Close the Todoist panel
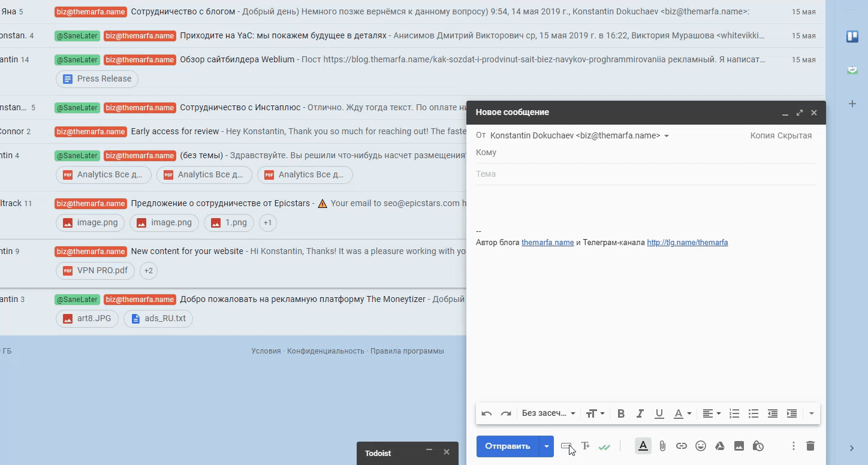 tap(447, 452)
